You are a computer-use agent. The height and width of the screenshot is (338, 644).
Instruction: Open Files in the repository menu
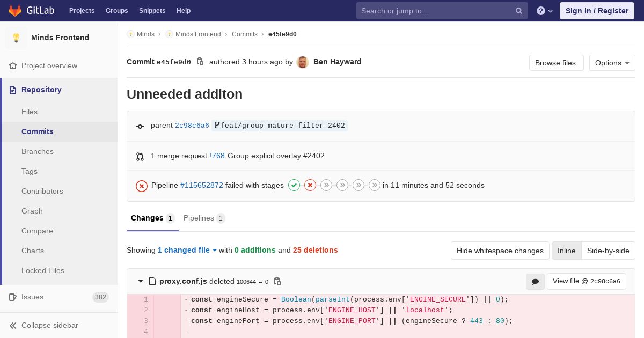(30, 112)
